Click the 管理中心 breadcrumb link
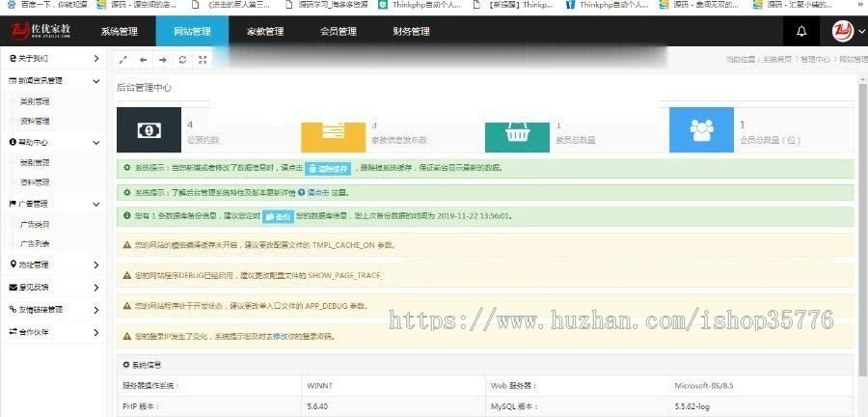Viewport: 868px width, 417px height. pos(816,59)
